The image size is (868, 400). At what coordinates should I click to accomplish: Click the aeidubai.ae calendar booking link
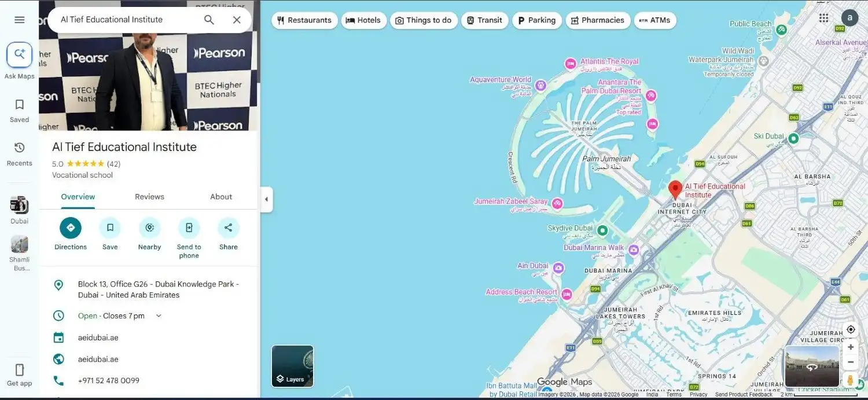(98, 337)
